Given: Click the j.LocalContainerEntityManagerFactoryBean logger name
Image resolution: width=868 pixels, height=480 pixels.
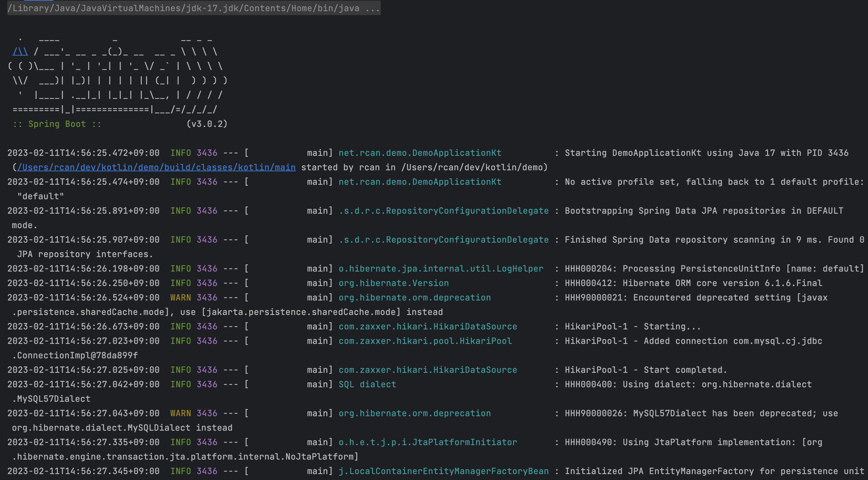Looking at the screenshot, I should pos(444,471).
